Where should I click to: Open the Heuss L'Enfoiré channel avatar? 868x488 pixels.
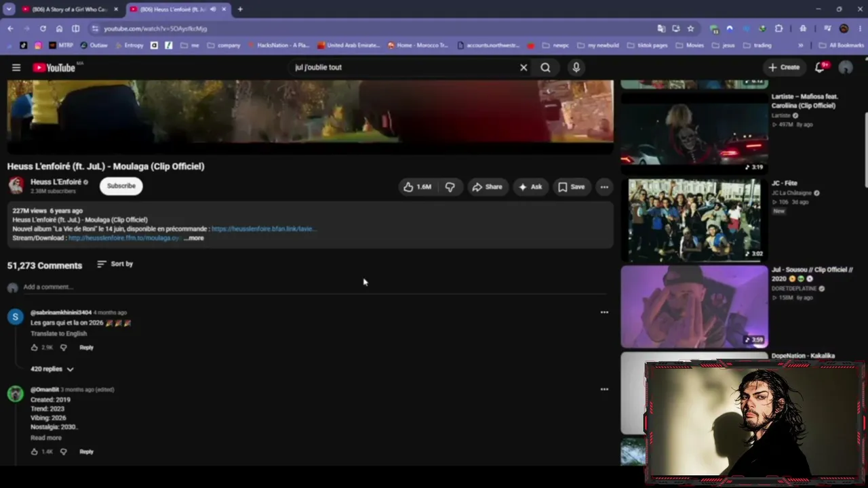click(16, 185)
